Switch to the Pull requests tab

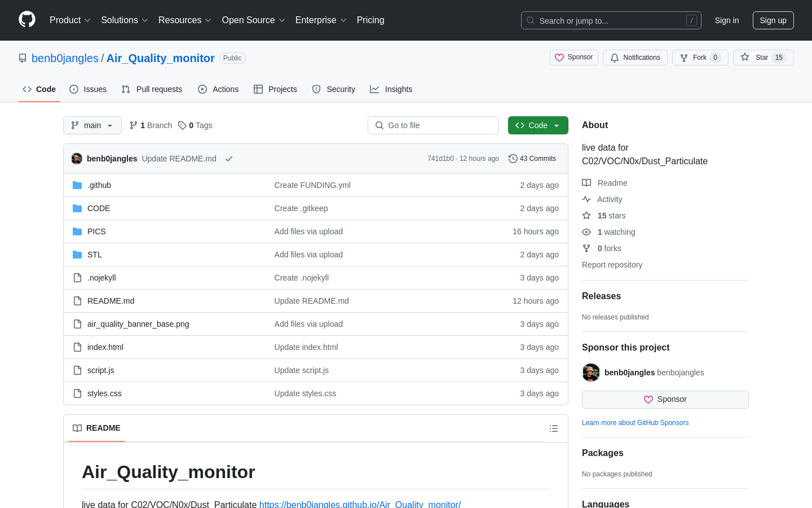coord(152,89)
